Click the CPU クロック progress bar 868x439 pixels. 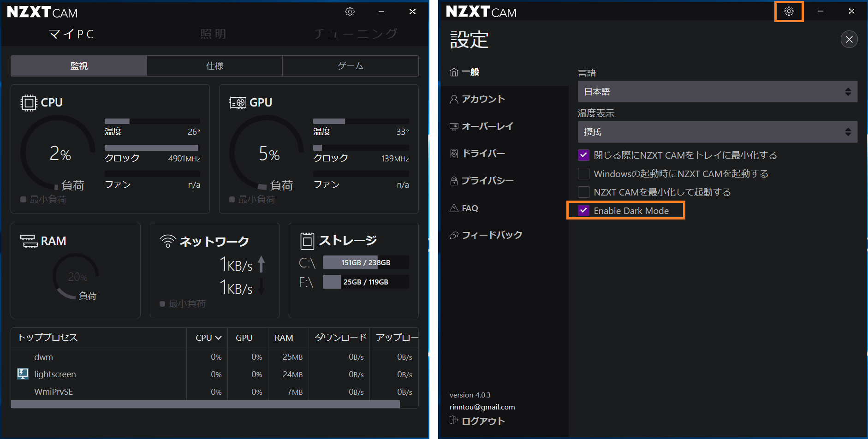point(152,148)
